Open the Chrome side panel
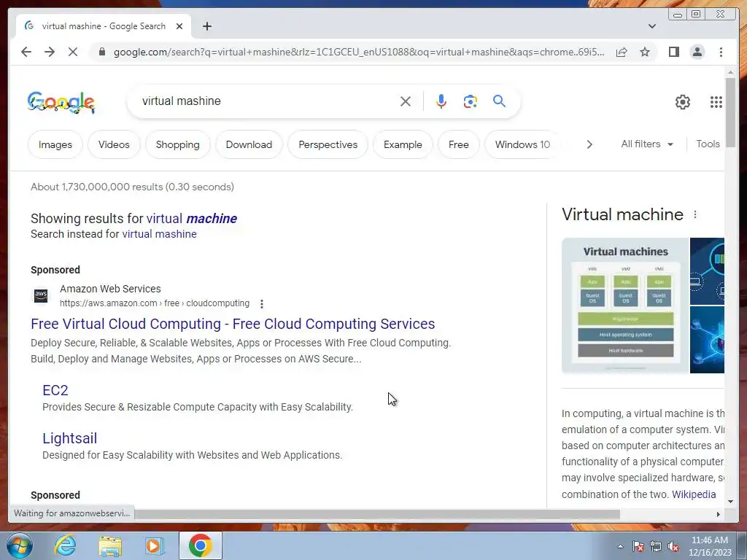The height and width of the screenshot is (560, 747). [x=673, y=52]
